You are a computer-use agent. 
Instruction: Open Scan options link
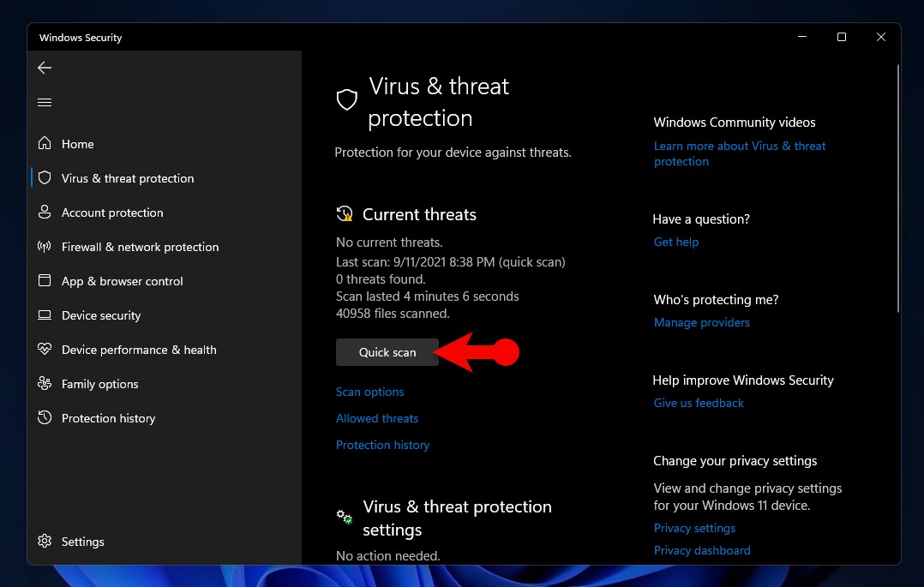370,392
